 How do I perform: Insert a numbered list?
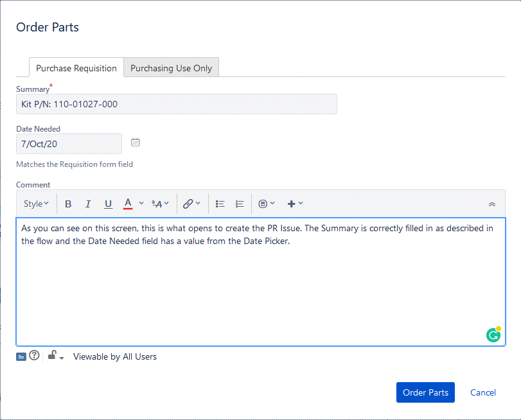pyautogui.click(x=240, y=204)
